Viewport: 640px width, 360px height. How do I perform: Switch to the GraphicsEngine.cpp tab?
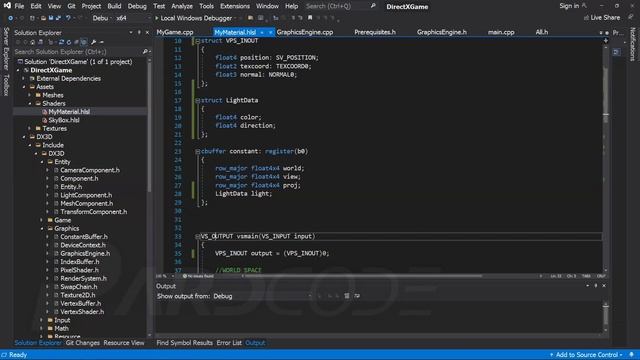pyautogui.click(x=305, y=32)
